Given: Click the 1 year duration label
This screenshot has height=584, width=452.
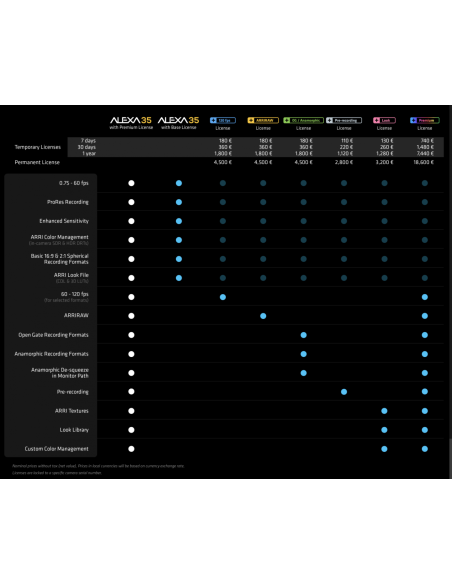Looking at the screenshot, I should click(x=89, y=153).
